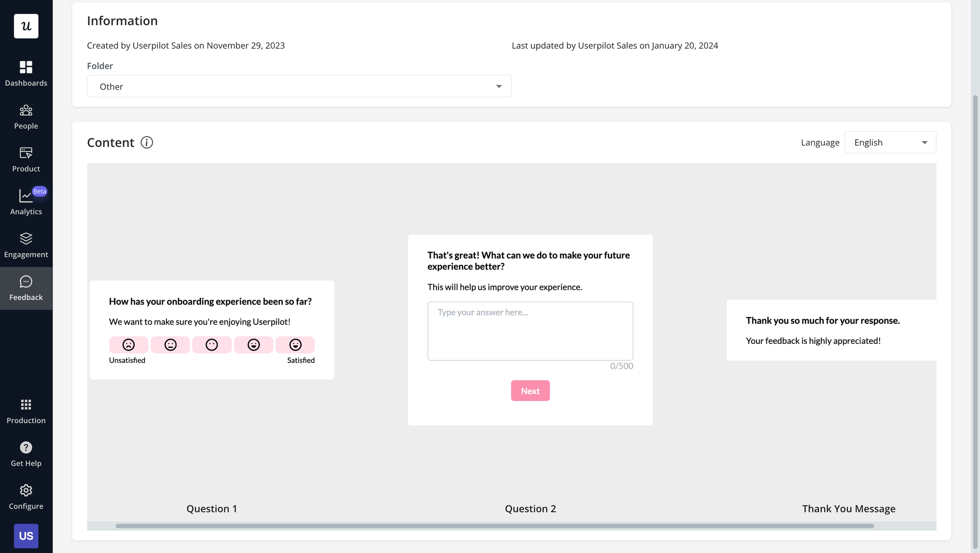Open the Language dropdown set to English
Image resolution: width=980 pixels, height=553 pixels.
[890, 142]
